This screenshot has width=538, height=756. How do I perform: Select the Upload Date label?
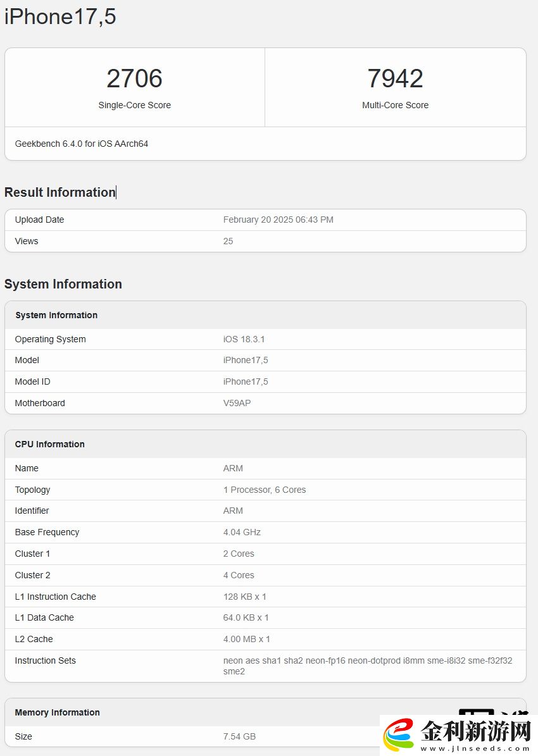(x=40, y=220)
